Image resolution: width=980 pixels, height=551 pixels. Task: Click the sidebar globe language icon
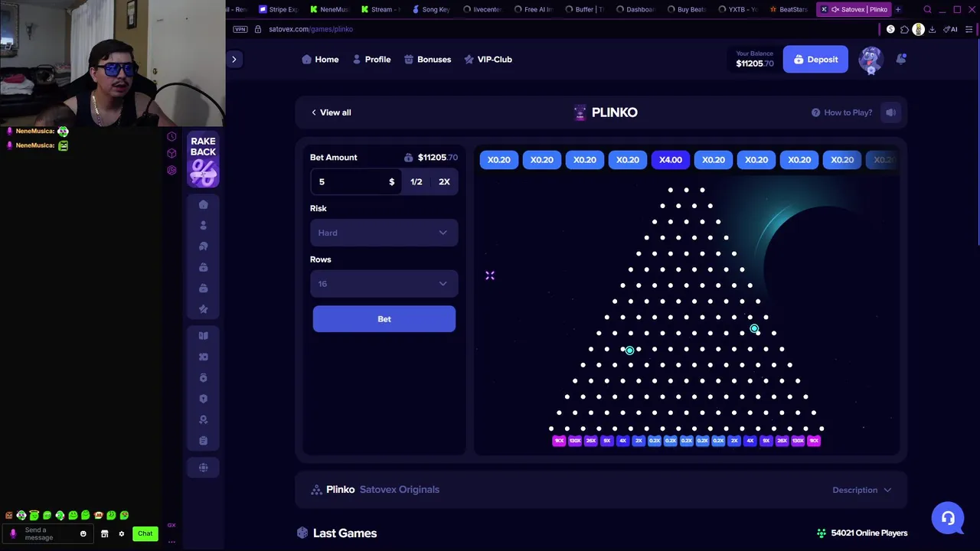pos(203,468)
